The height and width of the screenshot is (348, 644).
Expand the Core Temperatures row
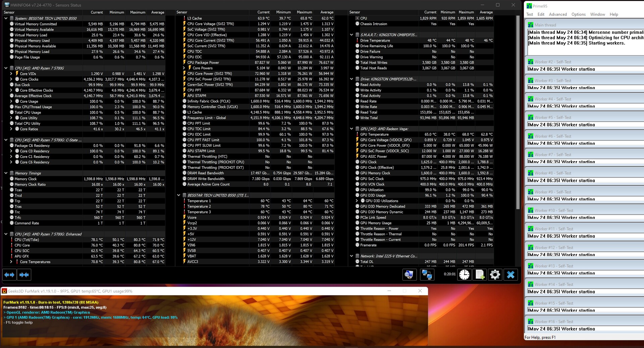[11, 262]
